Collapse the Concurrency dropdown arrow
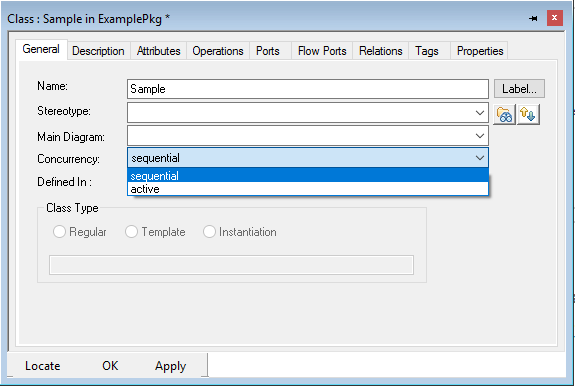This screenshot has height=386, width=575. tap(479, 158)
